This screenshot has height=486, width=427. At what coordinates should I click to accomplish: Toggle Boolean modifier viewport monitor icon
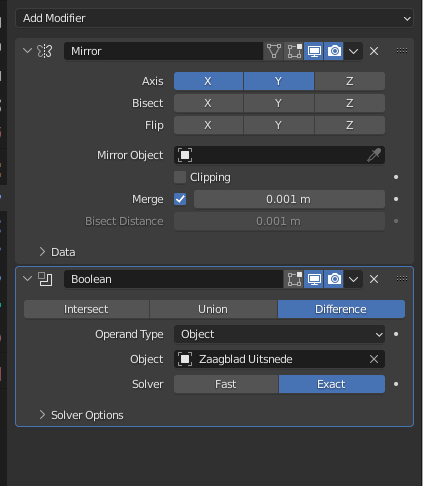tap(314, 279)
